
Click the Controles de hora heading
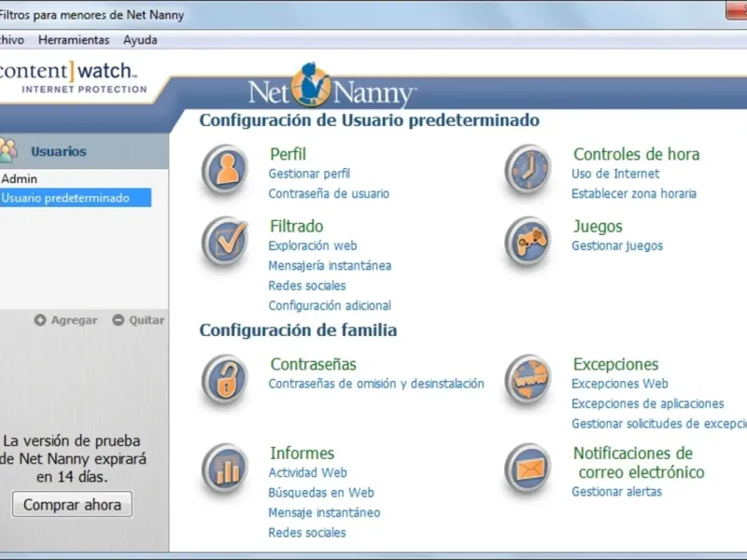(637, 154)
